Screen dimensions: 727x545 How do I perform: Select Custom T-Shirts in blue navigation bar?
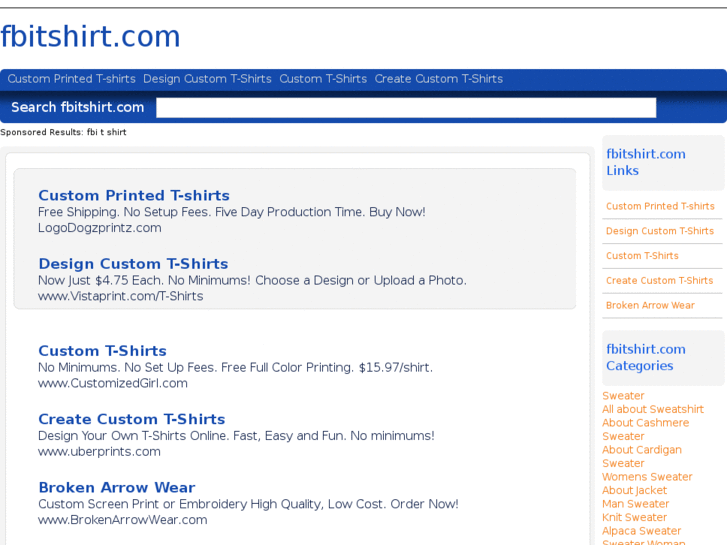pyautogui.click(x=323, y=79)
